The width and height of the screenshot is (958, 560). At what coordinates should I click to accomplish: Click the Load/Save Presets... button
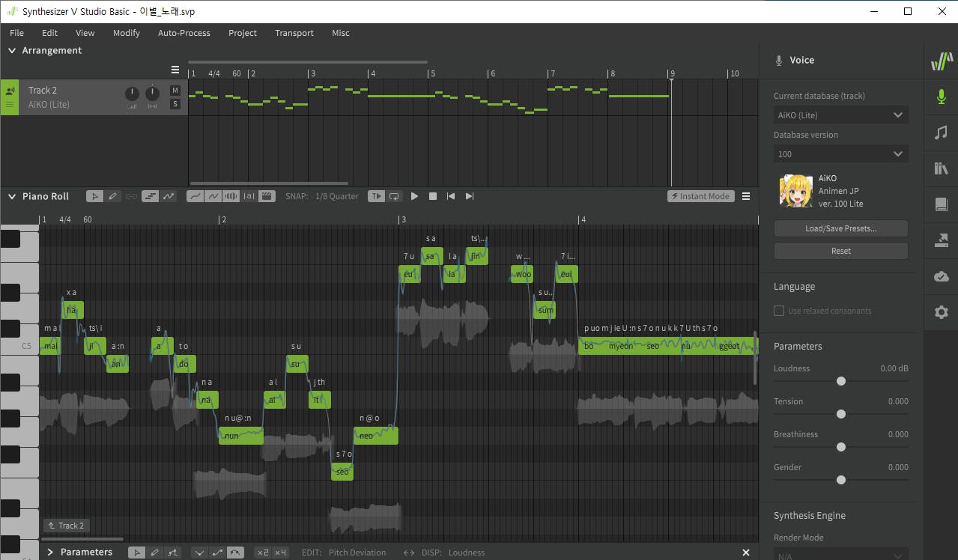click(x=841, y=228)
